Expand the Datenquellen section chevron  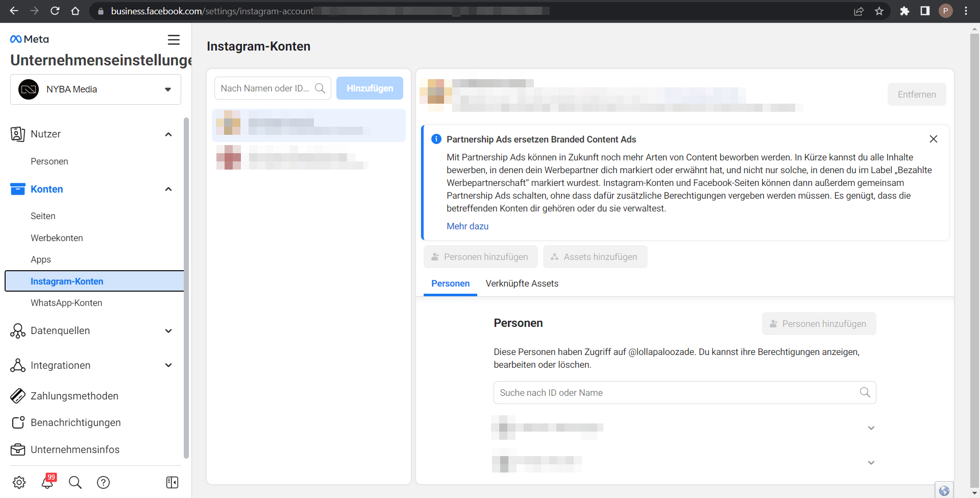click(x=168, y=331)
